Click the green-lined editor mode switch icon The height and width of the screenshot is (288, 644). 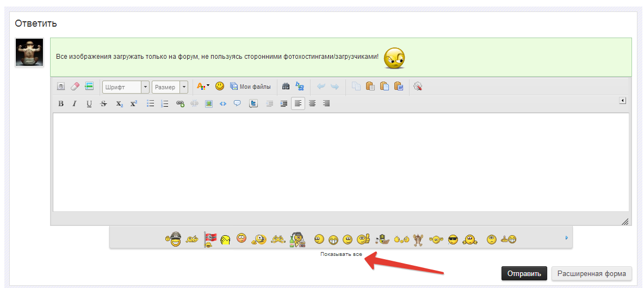click(89, 86)
